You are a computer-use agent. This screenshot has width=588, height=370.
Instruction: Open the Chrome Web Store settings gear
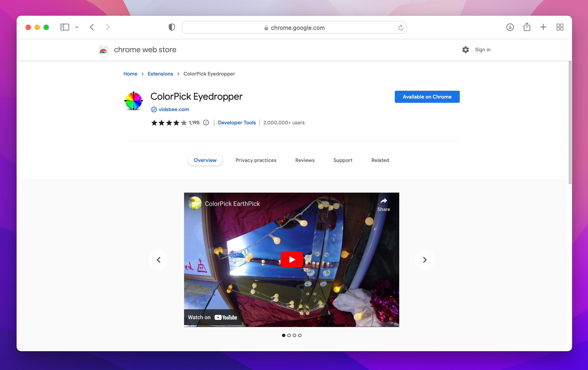[465, 49]
